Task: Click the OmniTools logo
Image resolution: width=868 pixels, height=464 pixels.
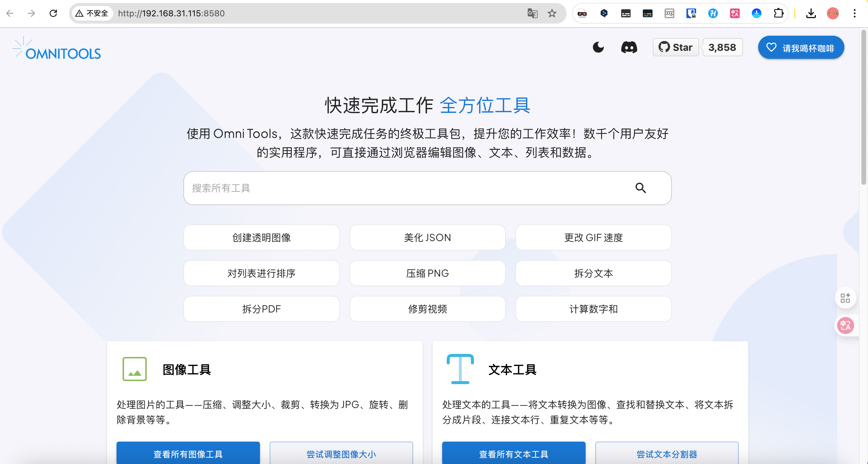Action: [x=57, y=49]
